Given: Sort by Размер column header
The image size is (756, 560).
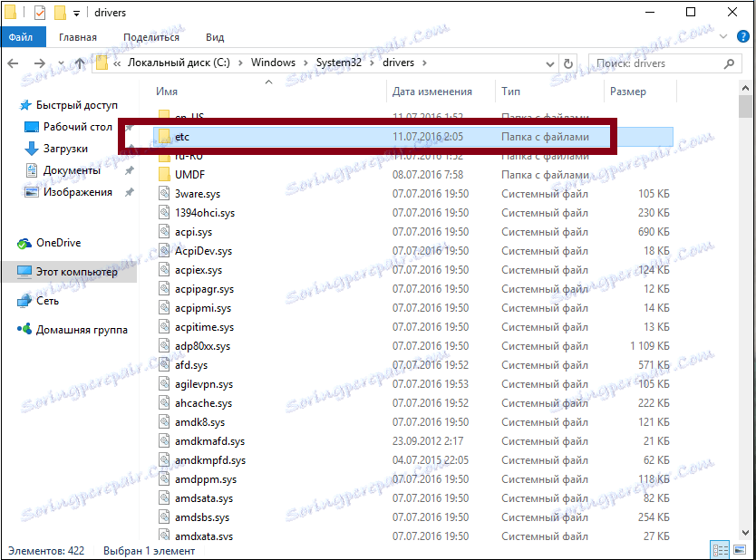Looking at the screenshot, I should point(628,92).
